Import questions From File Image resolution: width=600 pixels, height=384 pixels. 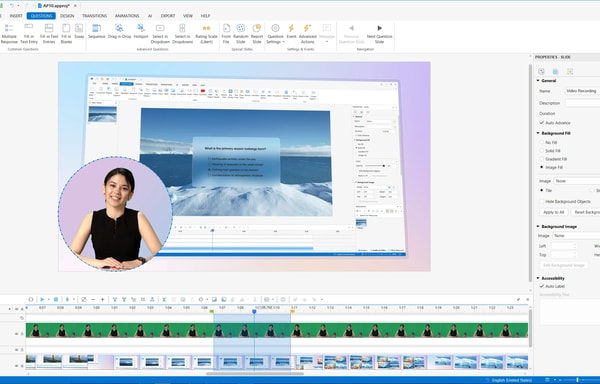pyautogui.click(x=226, y=34)
